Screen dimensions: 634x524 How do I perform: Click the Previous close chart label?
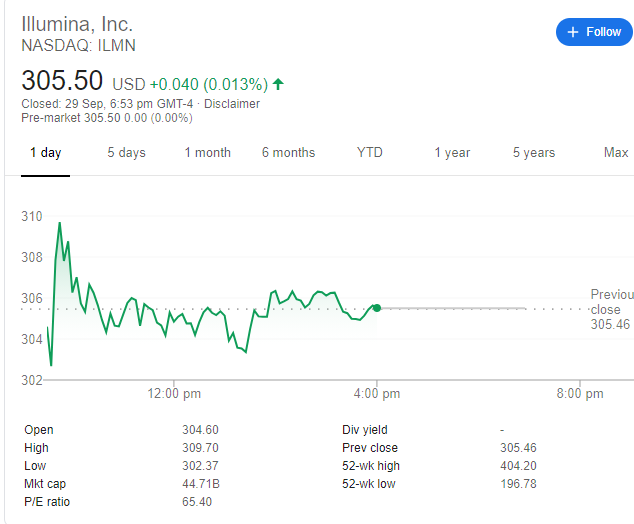(x=612, y=309)
